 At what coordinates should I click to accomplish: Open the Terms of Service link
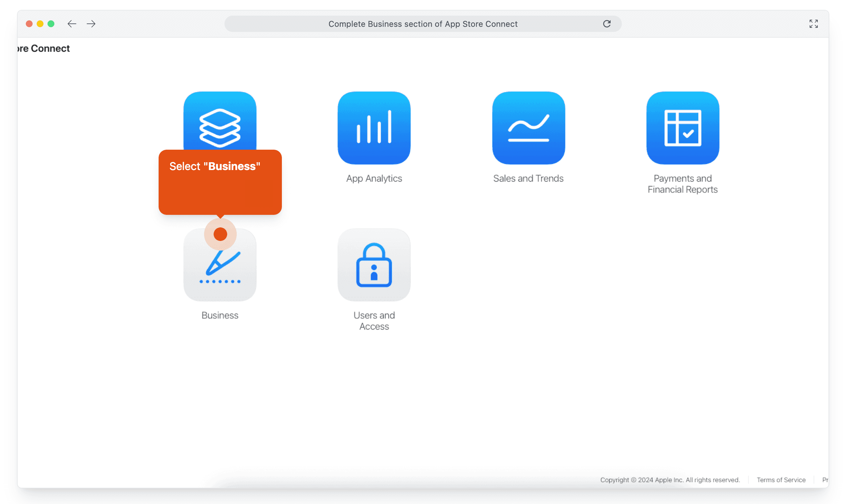pos(781,480)
